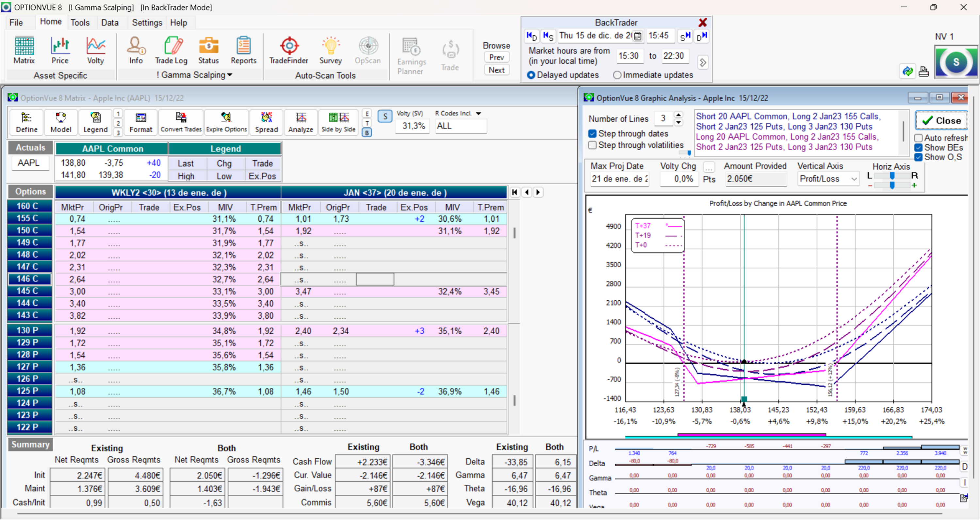980x520 pixels.
Task: Click the Volty Chg 0,0% input field
Action: tap(679, 179)
